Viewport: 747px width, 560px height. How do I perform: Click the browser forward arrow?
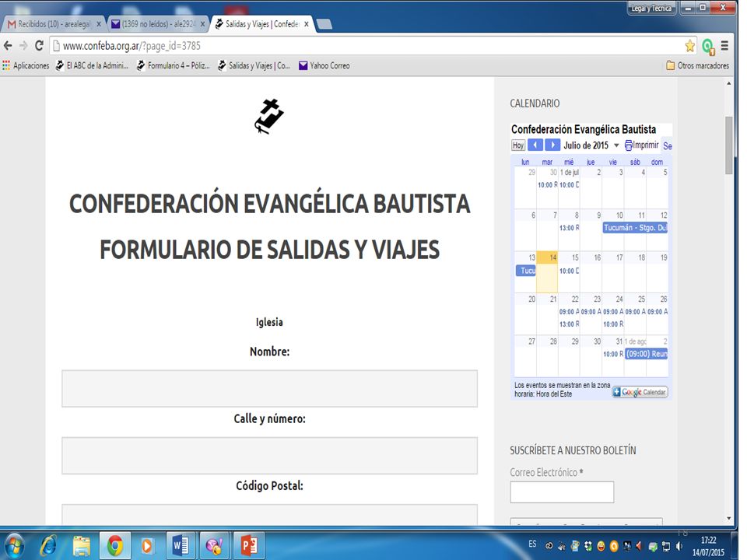tap(23, 46)
